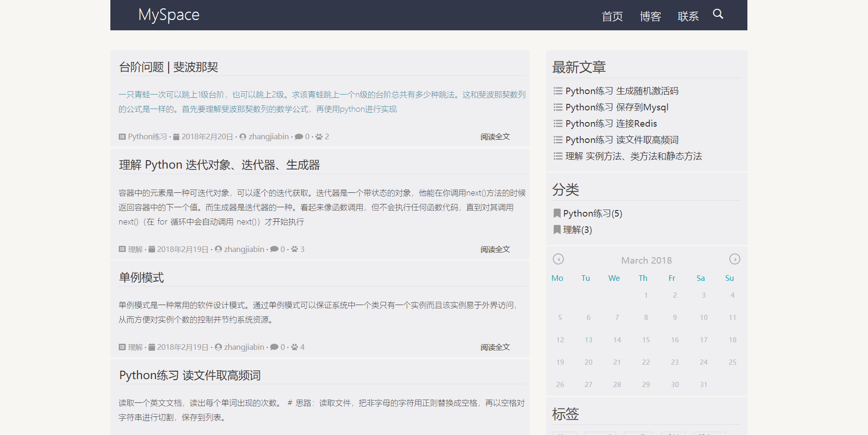Open post titled 台阶问题 | 斐波那契
This screenshot has width=868, height=435.
(x=169, y=67)
